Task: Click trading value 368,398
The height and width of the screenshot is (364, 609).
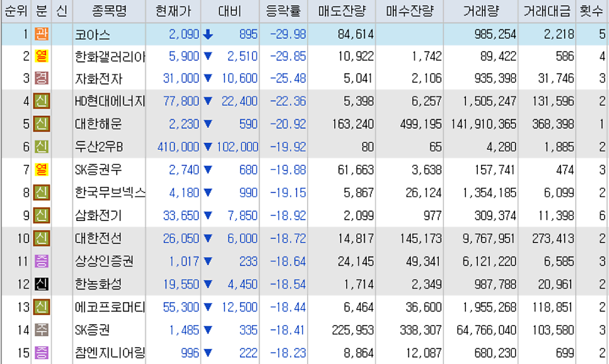Action: click(x=553, y=124)
